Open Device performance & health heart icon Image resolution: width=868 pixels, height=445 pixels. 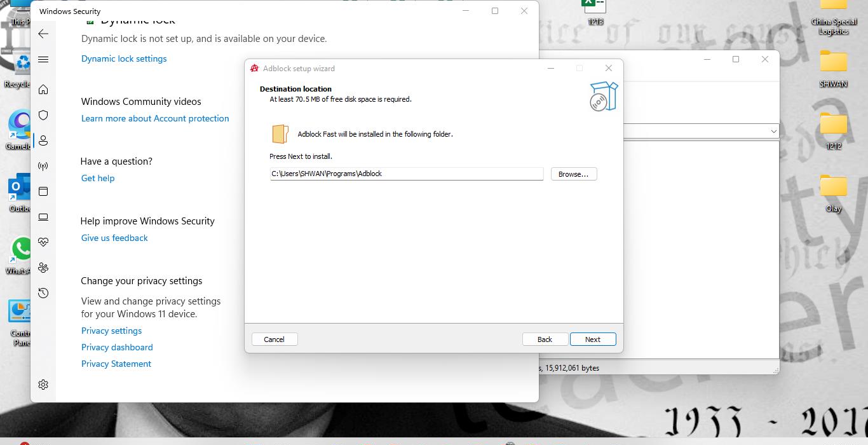[43, 242]
